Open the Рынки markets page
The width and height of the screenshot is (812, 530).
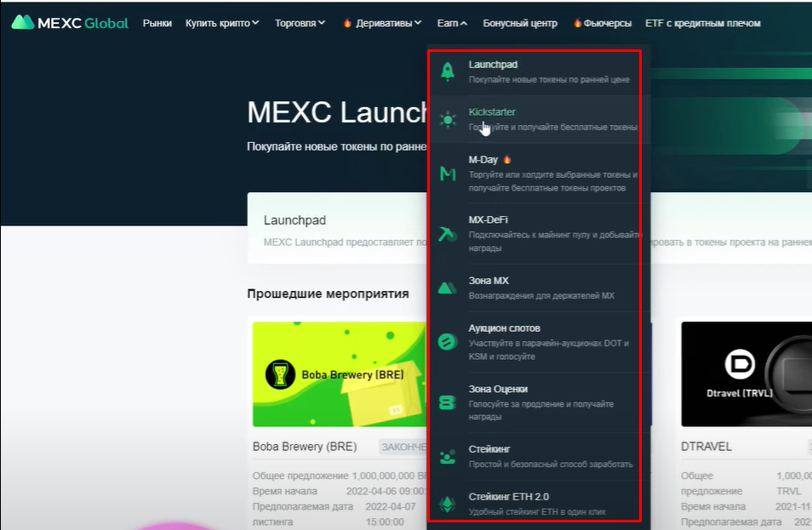[157, 23]
